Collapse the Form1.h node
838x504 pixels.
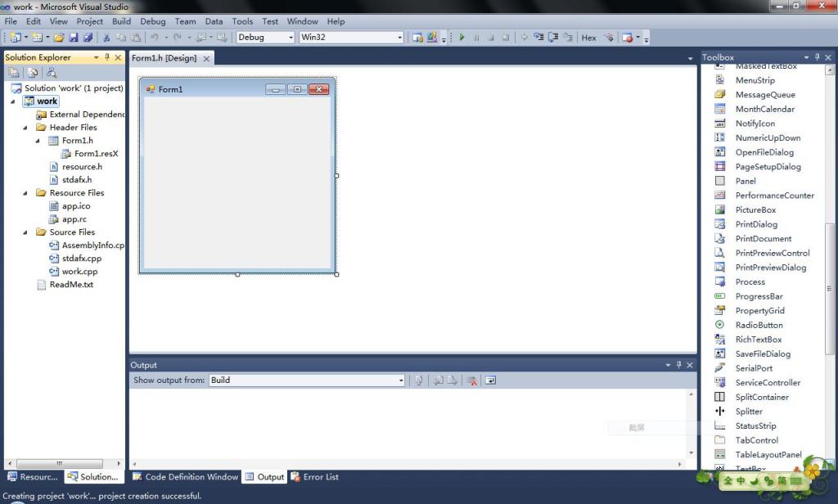(38, 141)
